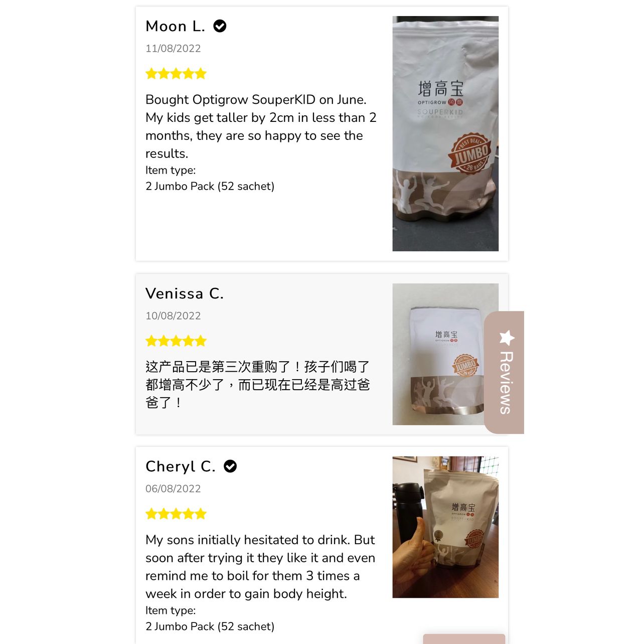The image size is (644, 644).
Task: Click Venissa C.'s Chinese review text
Action: (258, 385)
